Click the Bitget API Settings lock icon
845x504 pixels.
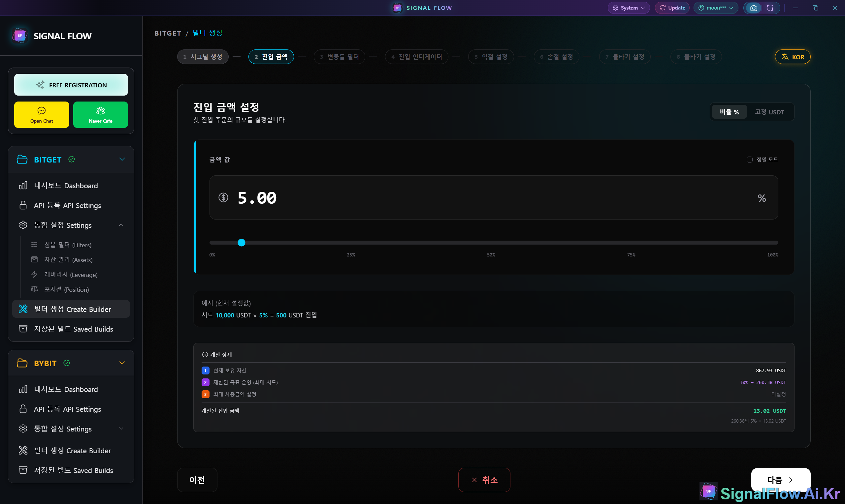pyautogui.click(x=23, y=205)
